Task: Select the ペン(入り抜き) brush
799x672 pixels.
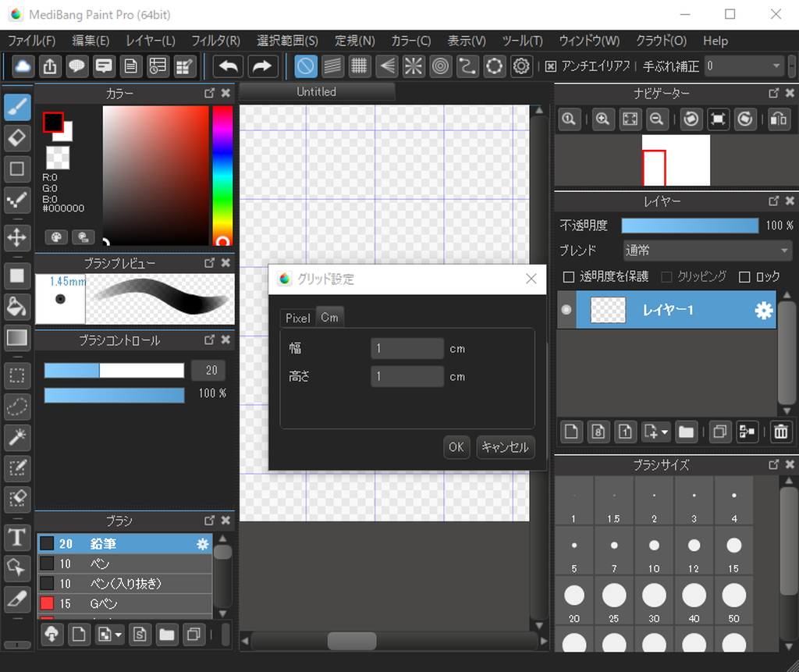Action: (x=125, y=584)
